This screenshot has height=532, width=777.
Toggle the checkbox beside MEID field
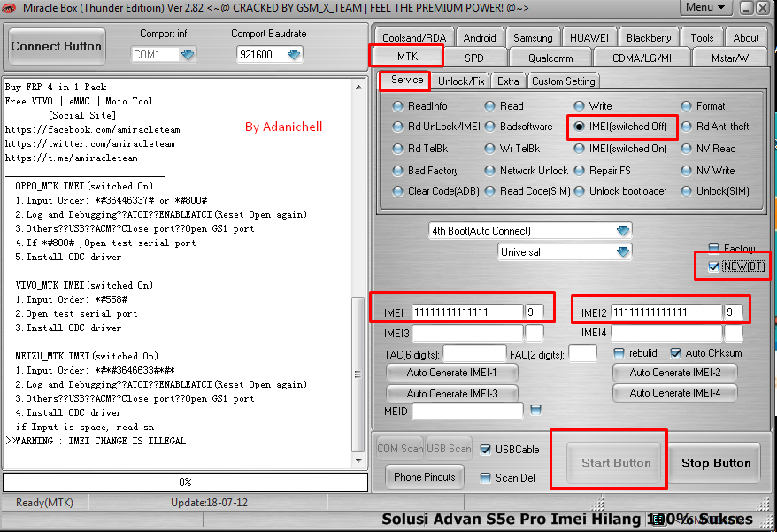[535, 410]
